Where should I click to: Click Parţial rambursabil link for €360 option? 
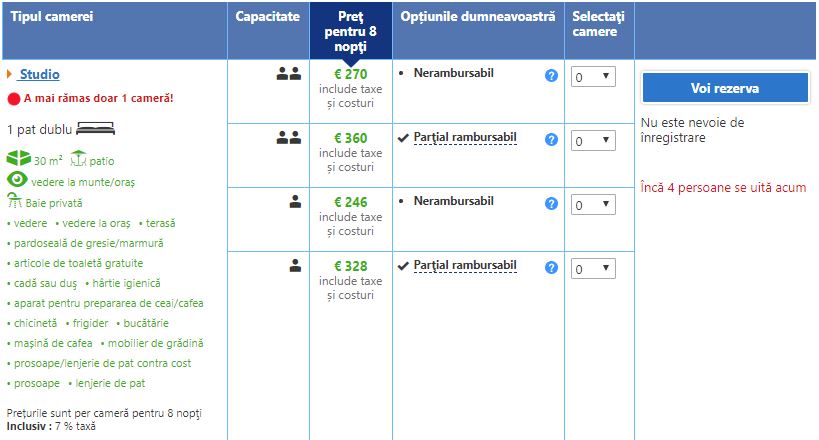pyautogui.click(x=464, y=138)
